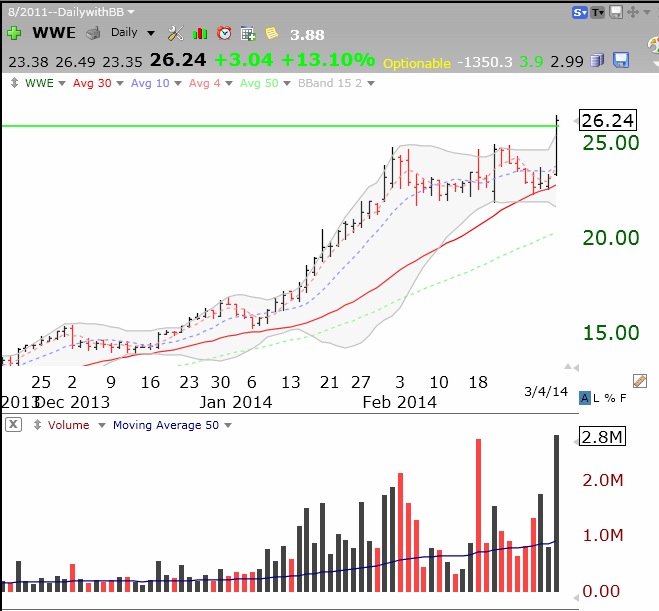Toggle the L logarithmic scale button

[x=596, y=398]
